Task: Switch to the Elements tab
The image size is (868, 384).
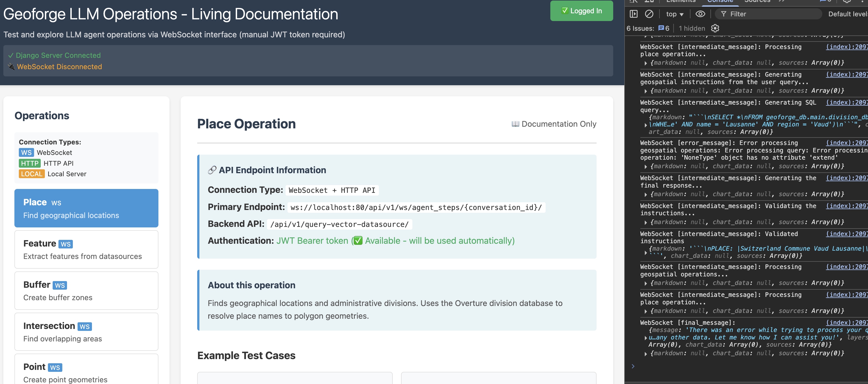Action: (681, 1)
